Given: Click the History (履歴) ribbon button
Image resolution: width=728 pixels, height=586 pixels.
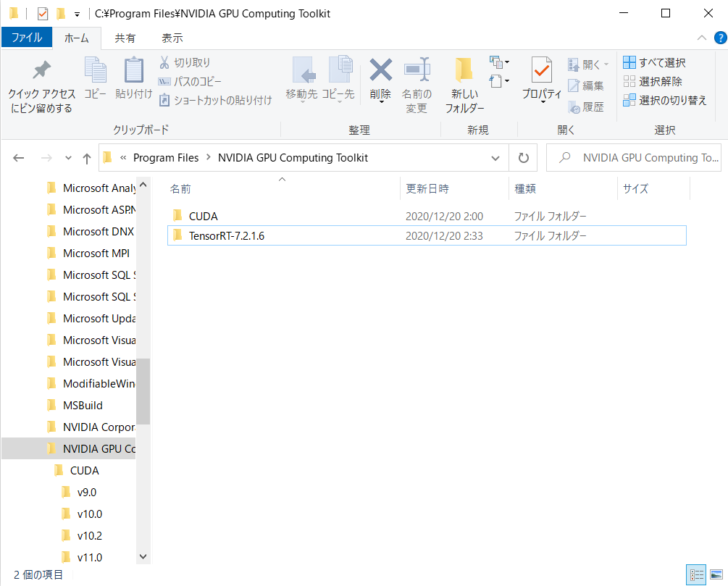Looking at the screenshot, I should point(586,106).
